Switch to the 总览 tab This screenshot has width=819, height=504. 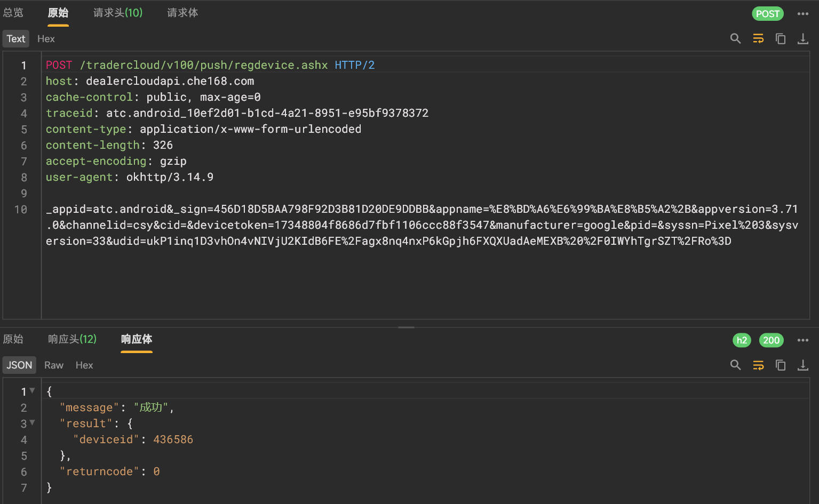(x=13, y=13)
